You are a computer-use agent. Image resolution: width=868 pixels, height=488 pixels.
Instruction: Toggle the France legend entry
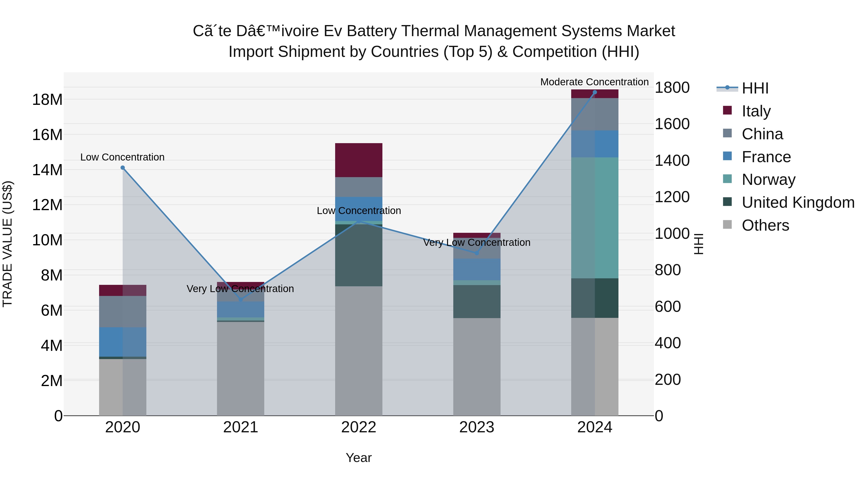(x=757, y=157)
